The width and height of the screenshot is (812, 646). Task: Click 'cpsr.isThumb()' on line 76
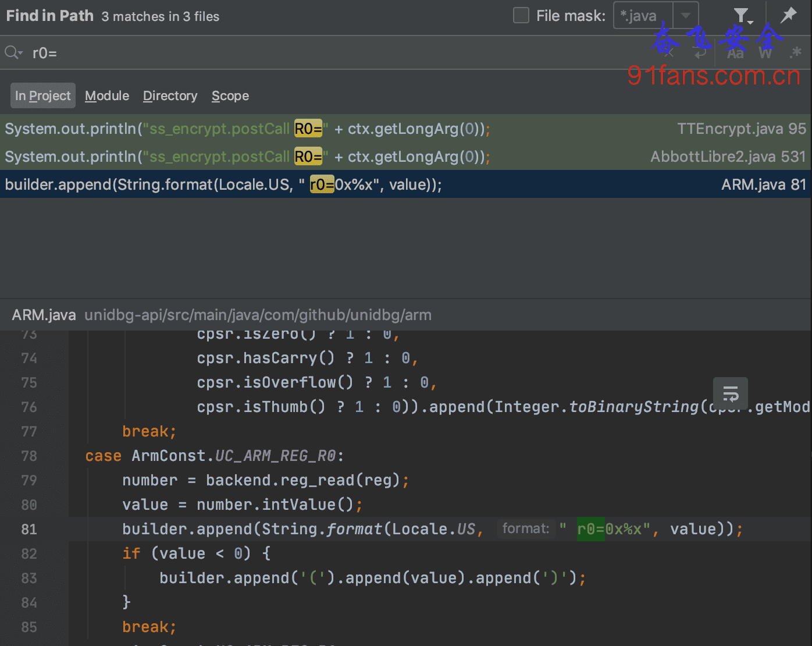coord(261,407)
